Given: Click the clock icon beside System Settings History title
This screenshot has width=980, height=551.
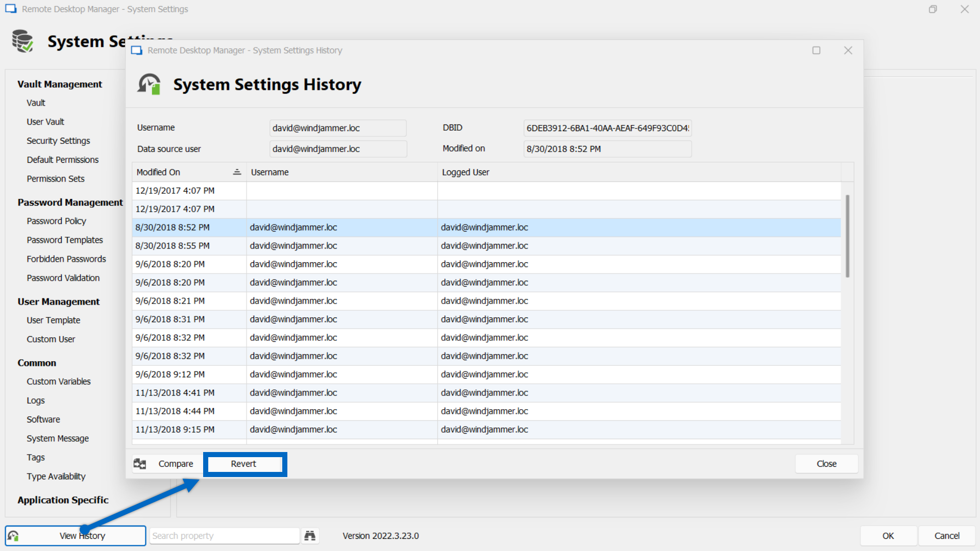Looking at the screenshot, I should point(149,84).
